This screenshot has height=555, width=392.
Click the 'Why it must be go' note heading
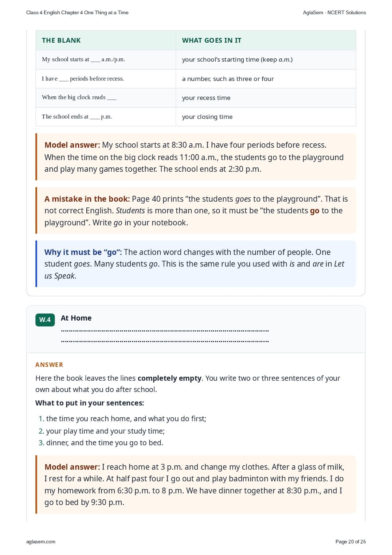coord(83,252)
